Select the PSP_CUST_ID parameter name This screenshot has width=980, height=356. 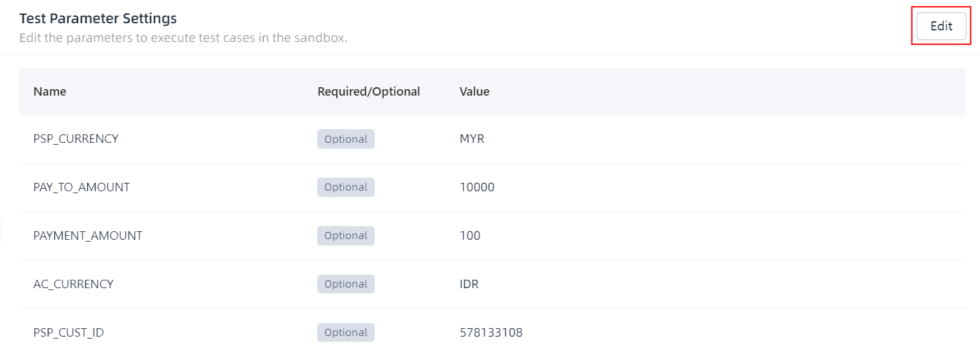68,333
